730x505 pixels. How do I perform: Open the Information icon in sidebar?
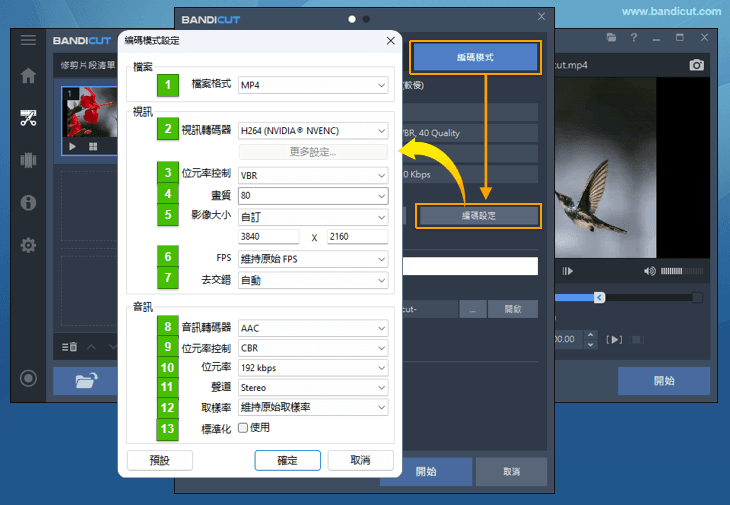28,202
